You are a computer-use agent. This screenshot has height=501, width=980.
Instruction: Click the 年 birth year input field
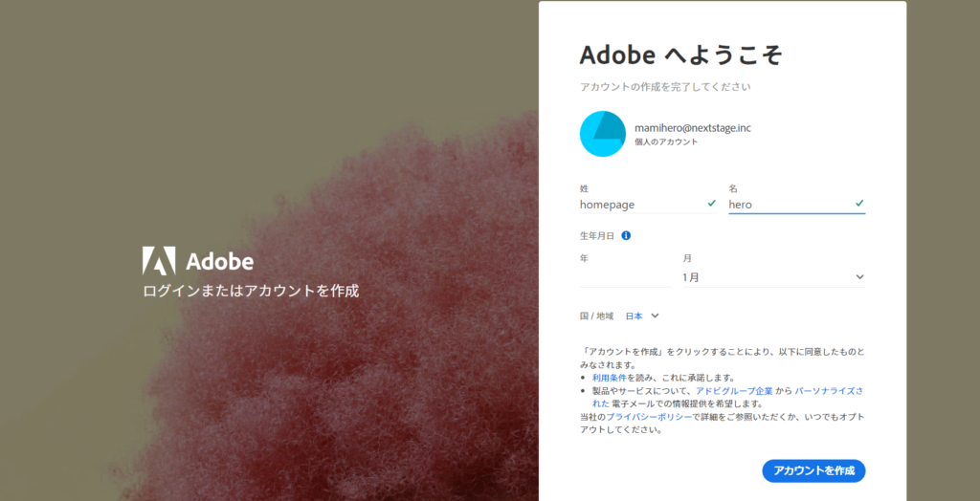pyautogui.click(x=625, y=277)
